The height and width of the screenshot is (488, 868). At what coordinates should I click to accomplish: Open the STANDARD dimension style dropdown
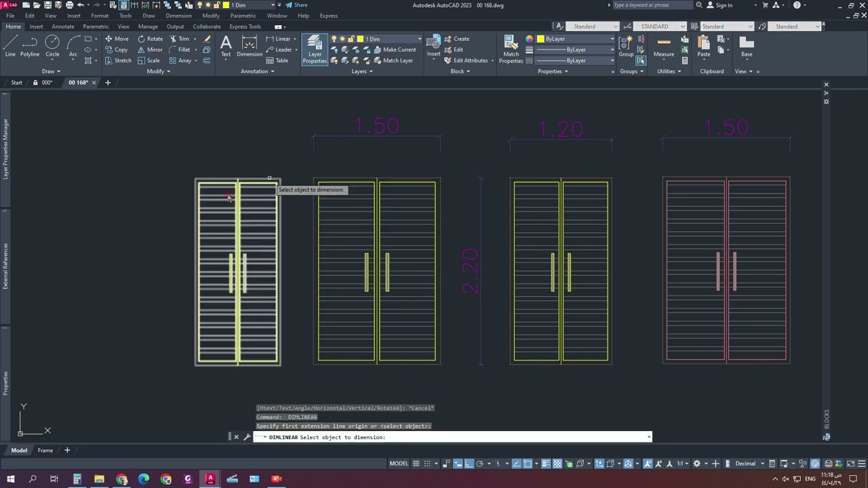point(659,26)
